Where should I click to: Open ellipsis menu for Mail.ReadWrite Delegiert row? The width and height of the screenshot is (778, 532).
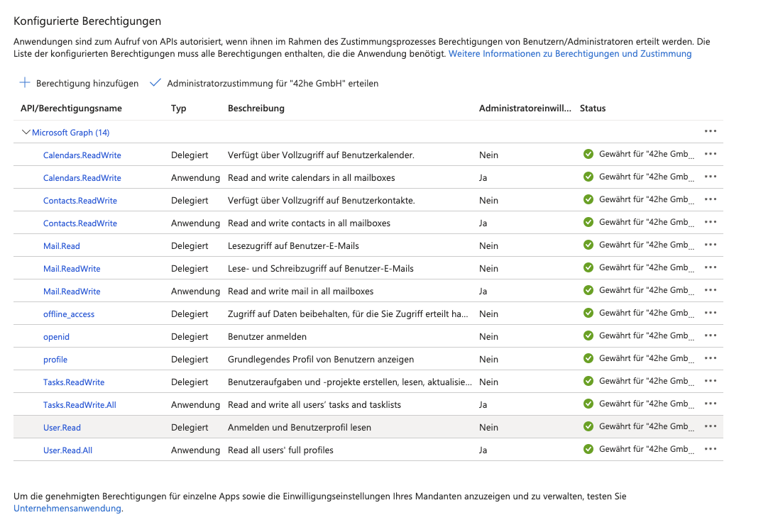711,267
